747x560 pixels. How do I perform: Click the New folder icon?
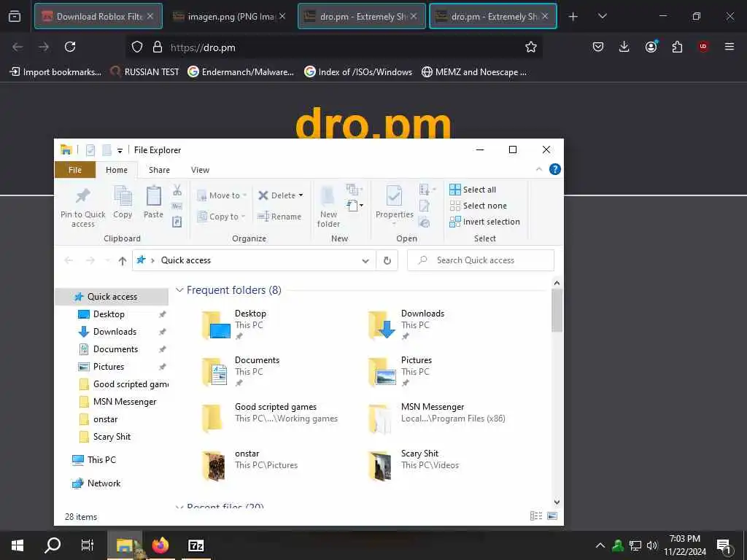point(328,195)
